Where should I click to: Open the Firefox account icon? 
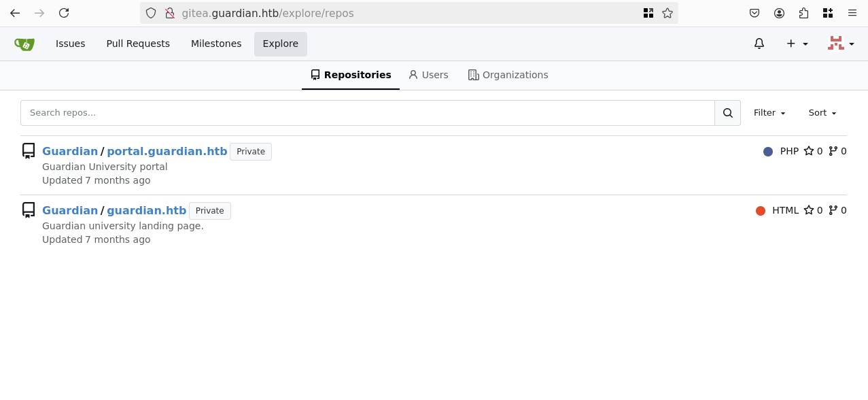pos(779,13)
